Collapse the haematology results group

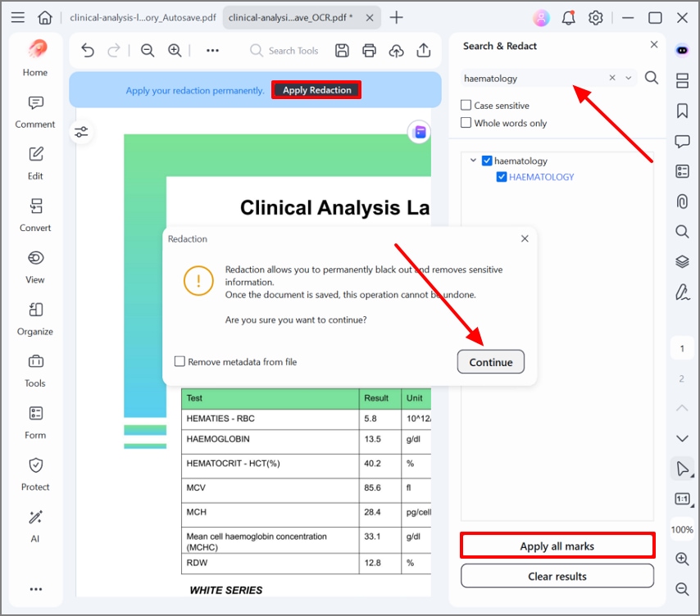pyautogui.click(x=473, y=160)
